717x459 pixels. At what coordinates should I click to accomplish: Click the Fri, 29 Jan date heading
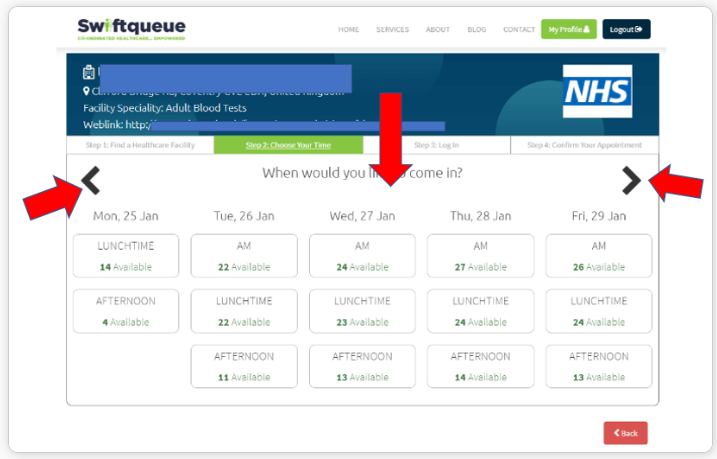coord(599,216)
